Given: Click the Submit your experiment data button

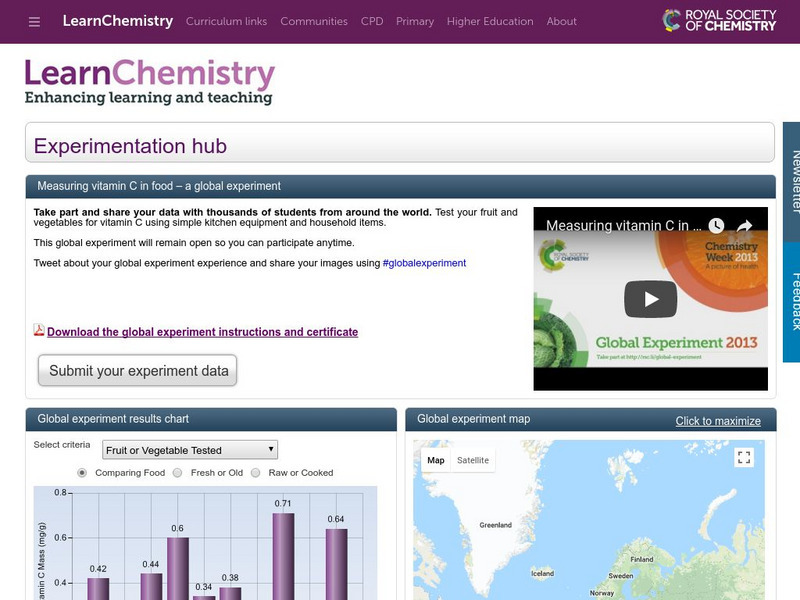Looking at the screenshot, I should tap(137, 370).
